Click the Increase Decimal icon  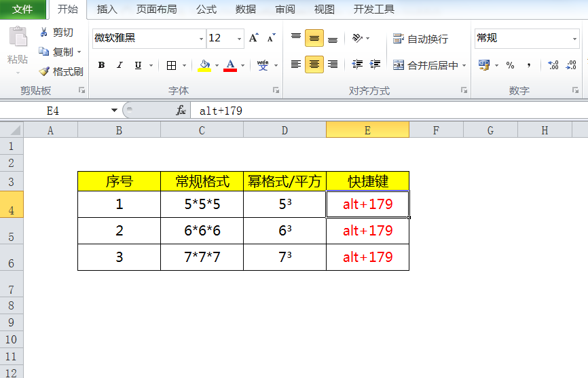[553, 65]
